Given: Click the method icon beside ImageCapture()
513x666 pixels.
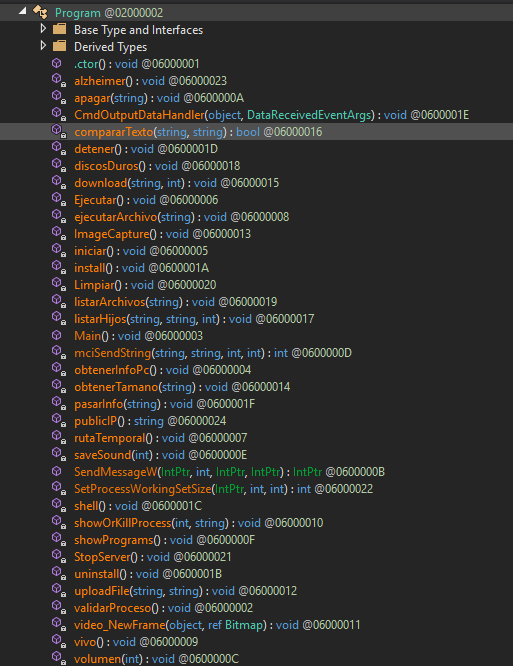Looking at the screenshot, I should click(59, 233).
